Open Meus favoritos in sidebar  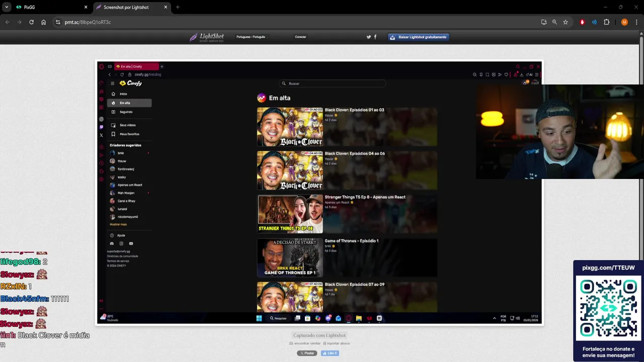tap(129, 134)
